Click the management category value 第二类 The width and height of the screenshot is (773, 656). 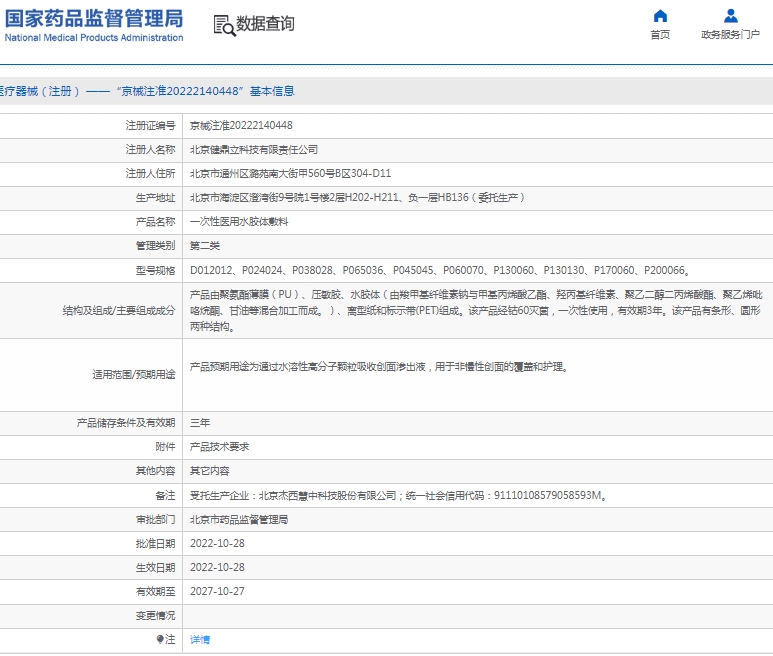click(x=205, y=246)
